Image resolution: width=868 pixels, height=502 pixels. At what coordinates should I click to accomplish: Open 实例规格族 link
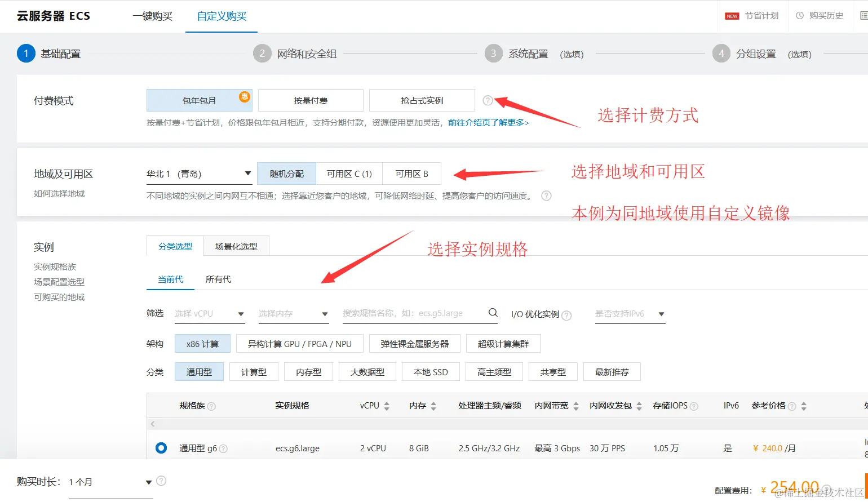pyautogui.click(x=55, y=266)
